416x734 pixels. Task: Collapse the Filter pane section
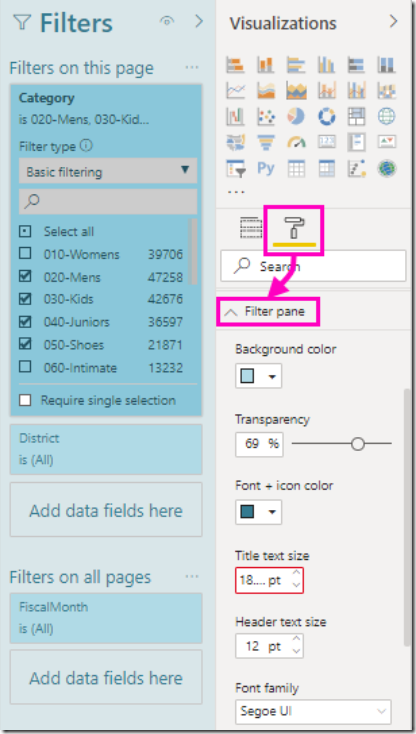tap(231, 312)
